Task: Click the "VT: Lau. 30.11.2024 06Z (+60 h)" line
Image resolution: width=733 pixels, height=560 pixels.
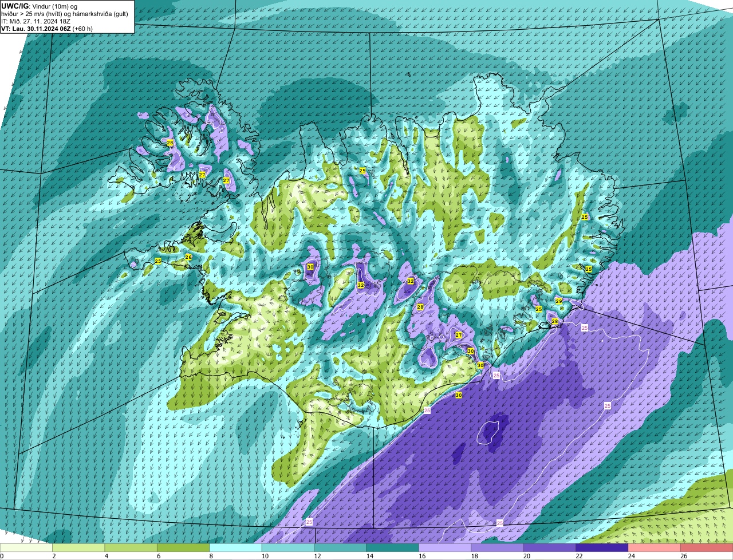Action: [x=47, y=29]
